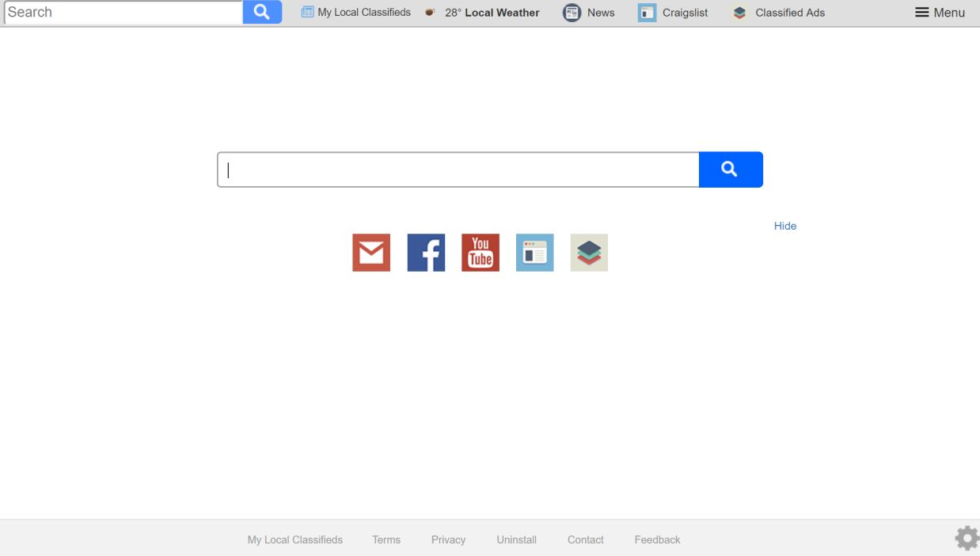Click the small toolbar search magnifier button
Viewport: 980px width, 556px height.
click(262, 12)
